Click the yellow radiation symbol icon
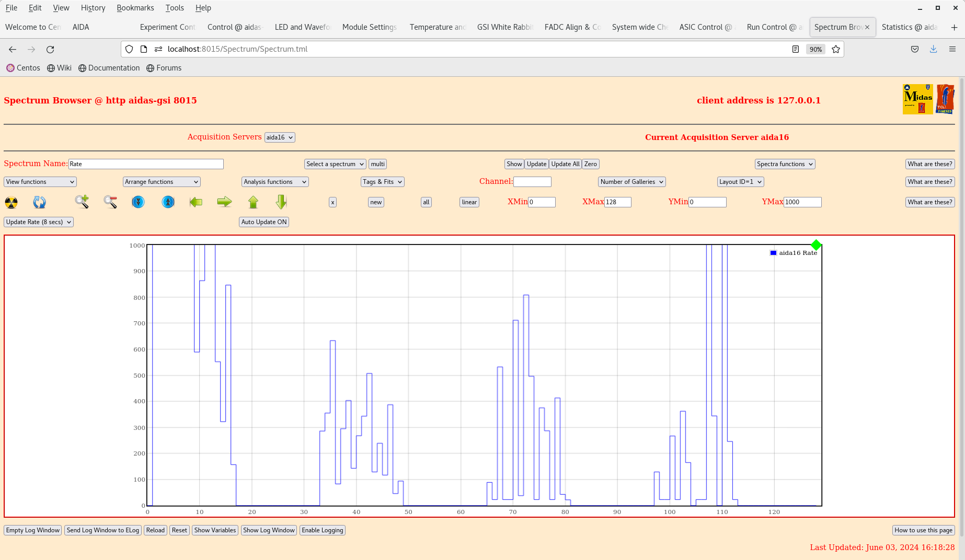Viewport: 965px width, 560px height. point(11,202)
